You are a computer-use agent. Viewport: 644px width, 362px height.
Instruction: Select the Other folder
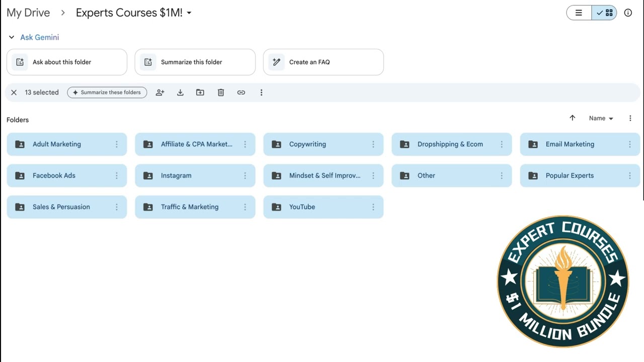pos(452,175)
